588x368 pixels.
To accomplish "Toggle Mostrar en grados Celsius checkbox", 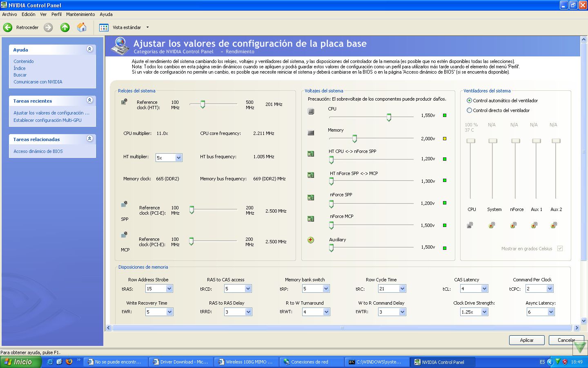I will [x=560, y=249].
